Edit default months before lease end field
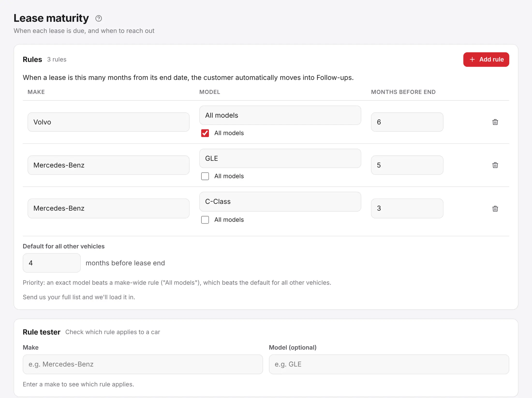Image resolution: width=532 pixels, height=398 pixels. tap(52, 263)
